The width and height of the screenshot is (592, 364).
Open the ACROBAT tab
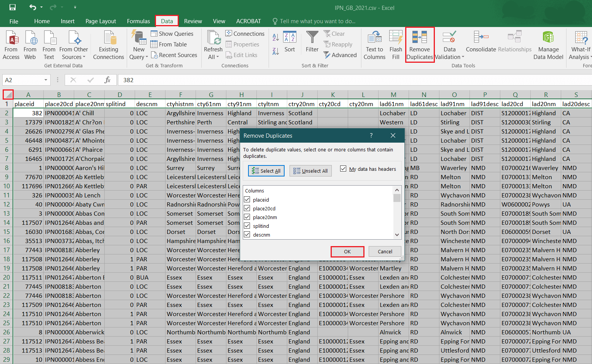[x=248, y=21]
